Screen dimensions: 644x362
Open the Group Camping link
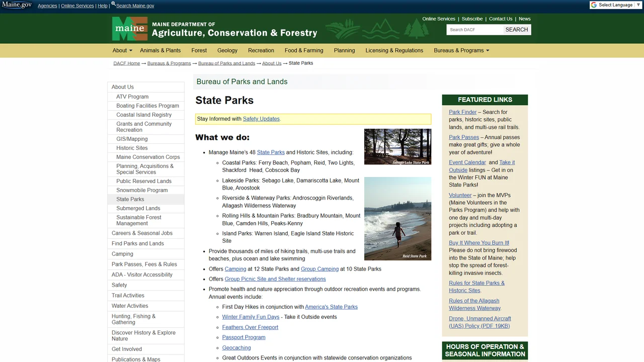[x=319, y=269]
